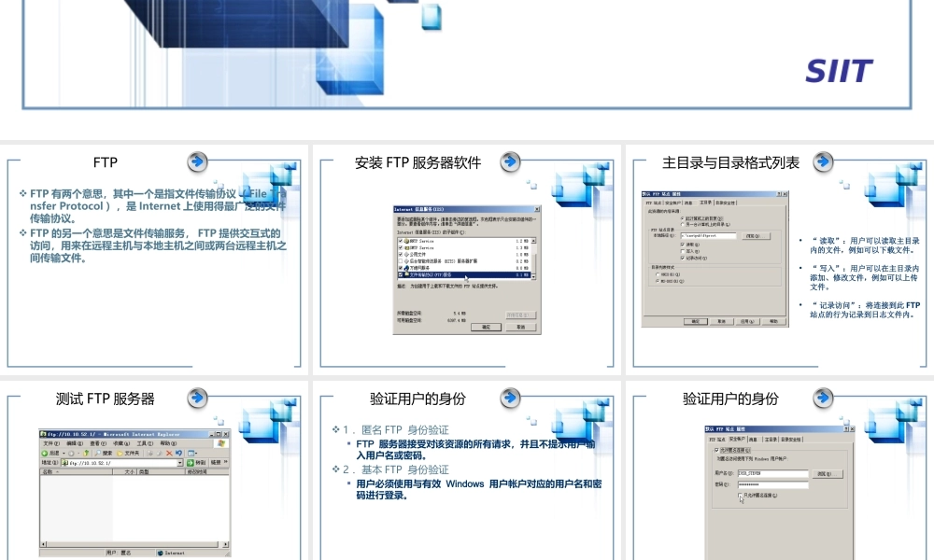
Task: Open the 文件 menu in Internet Explorer window
Action: (51, 443)
